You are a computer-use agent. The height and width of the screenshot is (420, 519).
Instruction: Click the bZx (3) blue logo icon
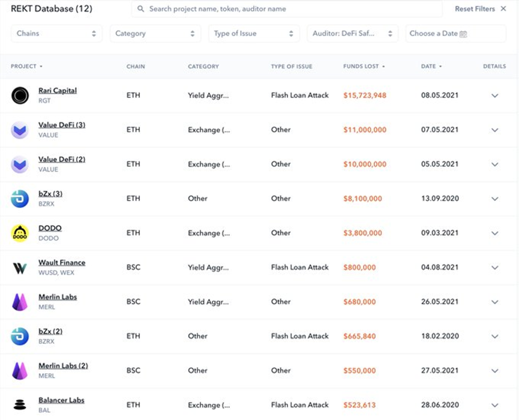click(x=20, y=199)
